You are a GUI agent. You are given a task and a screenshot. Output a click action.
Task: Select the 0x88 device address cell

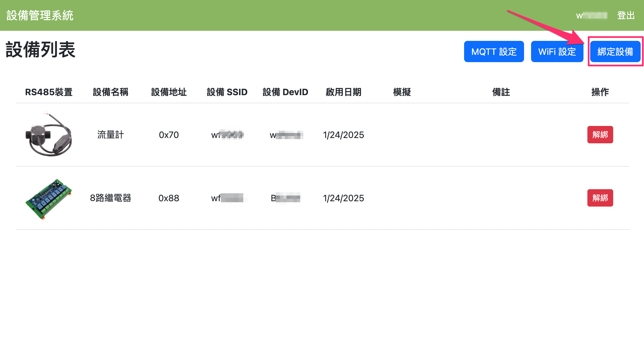tap(169, 198)
